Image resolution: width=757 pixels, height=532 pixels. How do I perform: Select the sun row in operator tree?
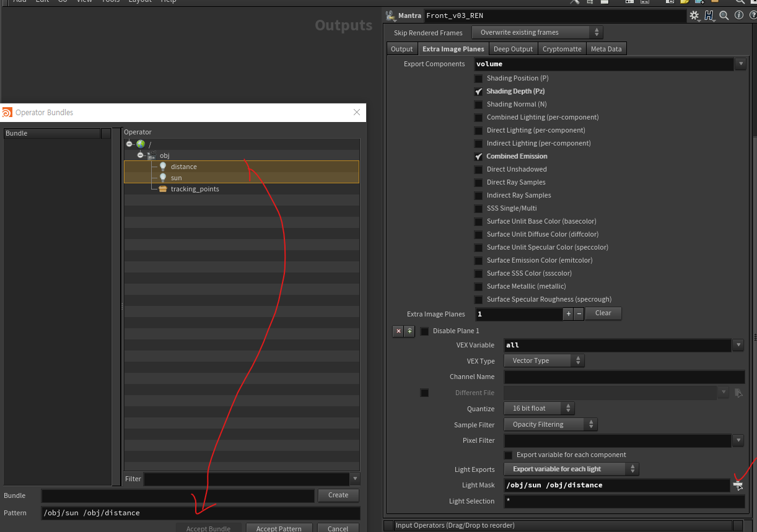(242, 178)
